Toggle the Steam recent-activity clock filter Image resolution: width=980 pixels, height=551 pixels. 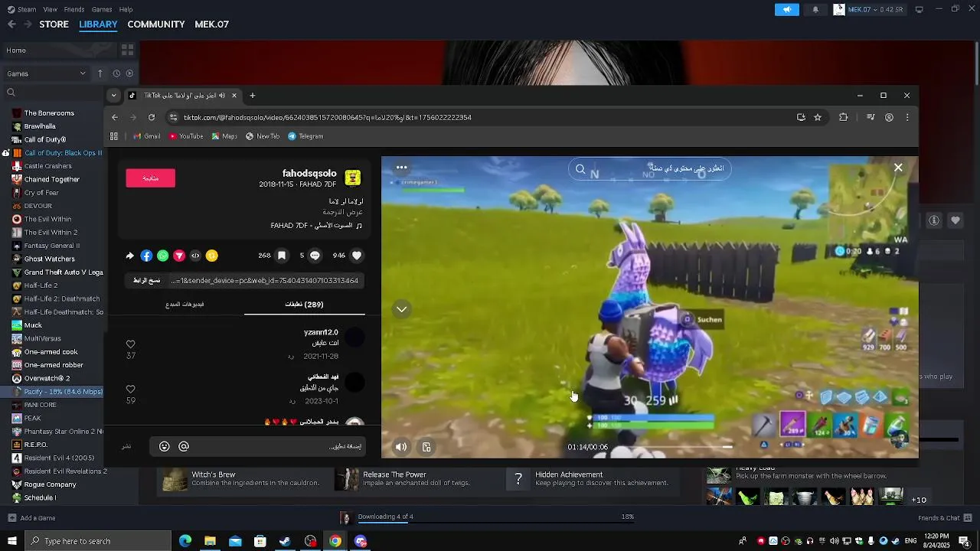coord(116,73)
